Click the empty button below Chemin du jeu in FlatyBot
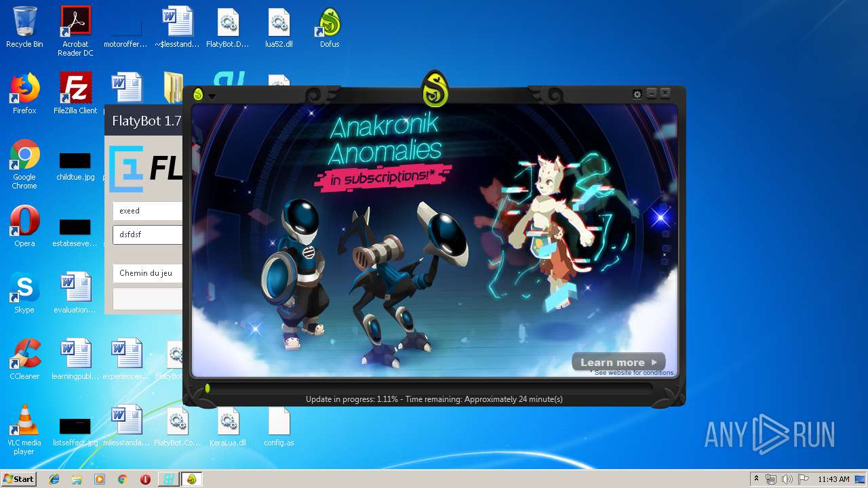This screenshot has width=868, height=488. click(x=147, y=298)
